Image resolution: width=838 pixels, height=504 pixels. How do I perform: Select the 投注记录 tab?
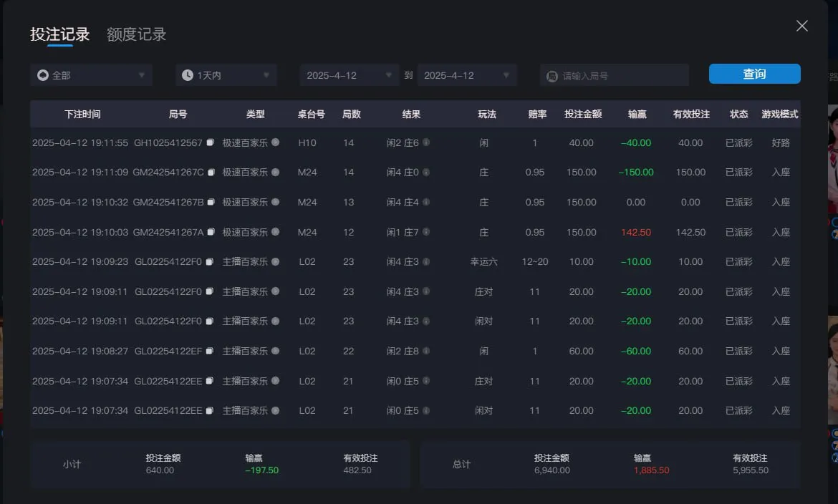pyautogui.click(x=60, y=34)
